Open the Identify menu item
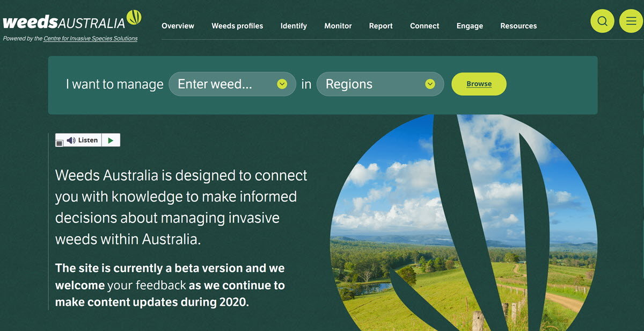644x331 pixels. pyautogui.click(x=294, y=26)
